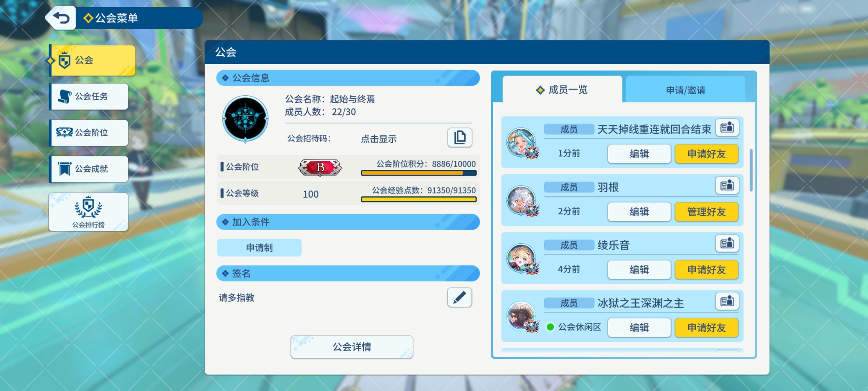The height and width of the screenshot is (391, 868).
Task: Copy the guild invite code icon
Action: point(460,138)
